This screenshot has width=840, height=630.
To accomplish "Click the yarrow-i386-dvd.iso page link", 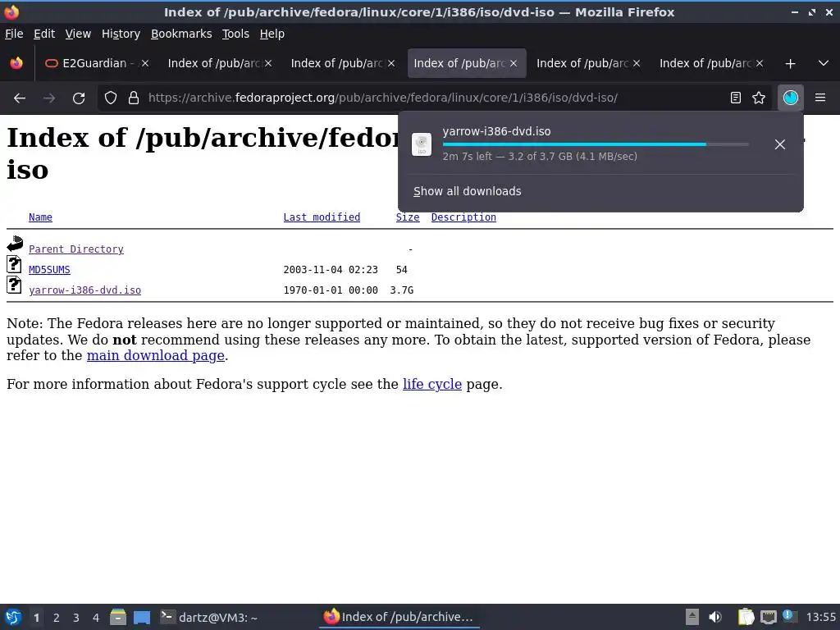I will tap(84, 290).
